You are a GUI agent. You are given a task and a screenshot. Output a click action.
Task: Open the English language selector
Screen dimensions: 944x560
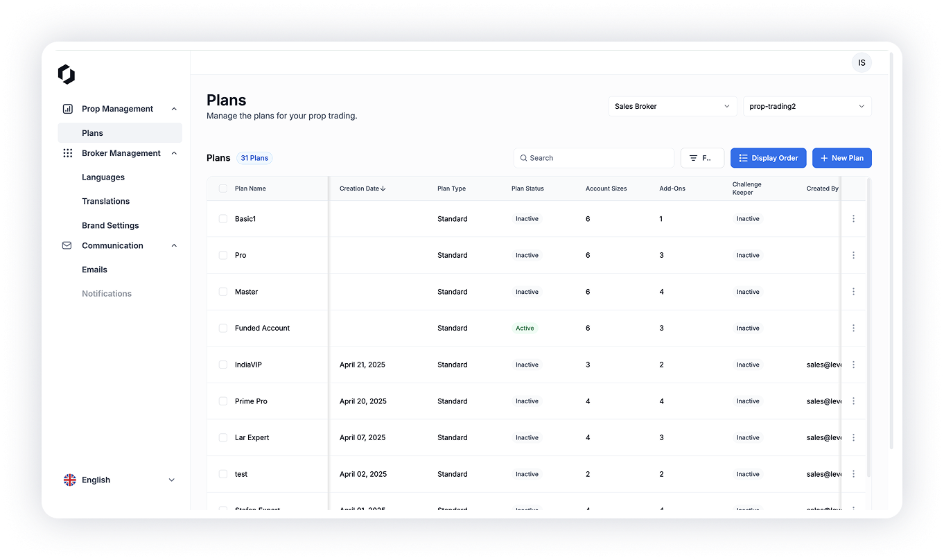[119, 480]
